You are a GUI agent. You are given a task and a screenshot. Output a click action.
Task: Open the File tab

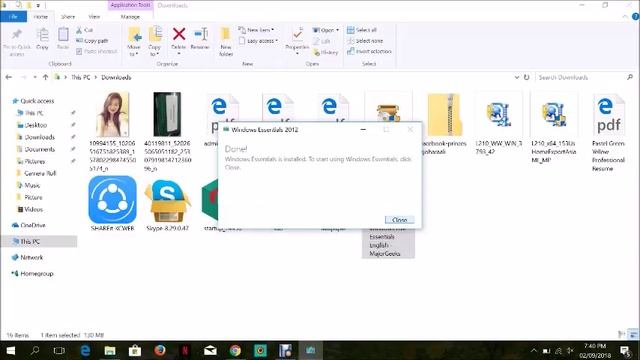13,17
